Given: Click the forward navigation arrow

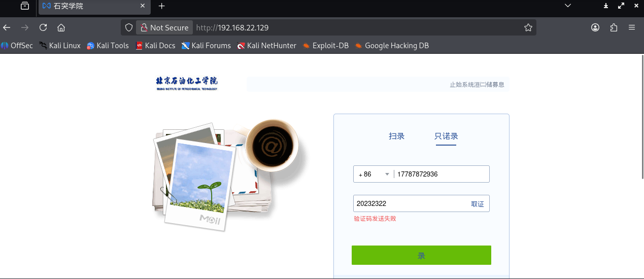Looking at the screenshot, I should click(x=25, y=27).
